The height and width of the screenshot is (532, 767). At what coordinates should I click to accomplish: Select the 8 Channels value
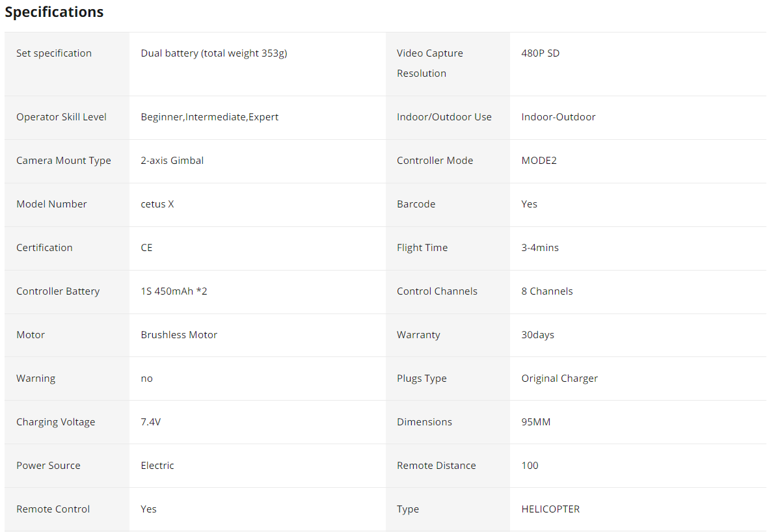pos(547,291)
